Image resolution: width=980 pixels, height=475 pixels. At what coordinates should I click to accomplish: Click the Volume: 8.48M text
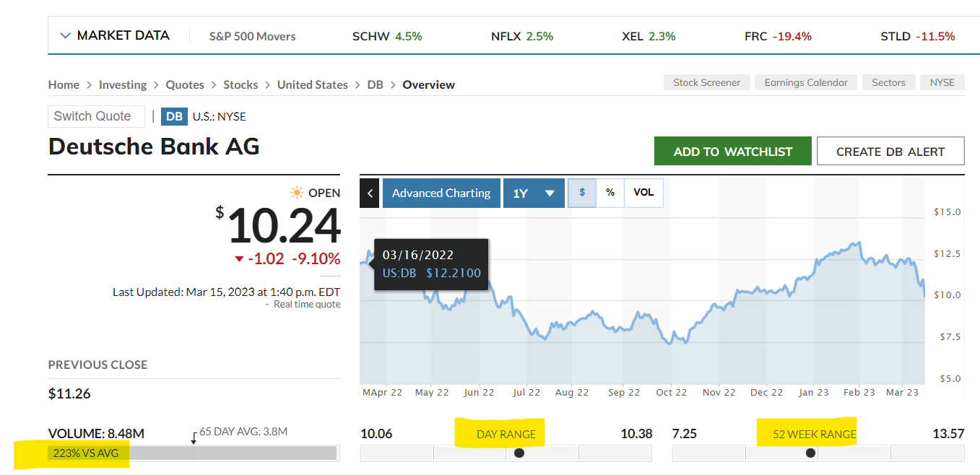96,433
